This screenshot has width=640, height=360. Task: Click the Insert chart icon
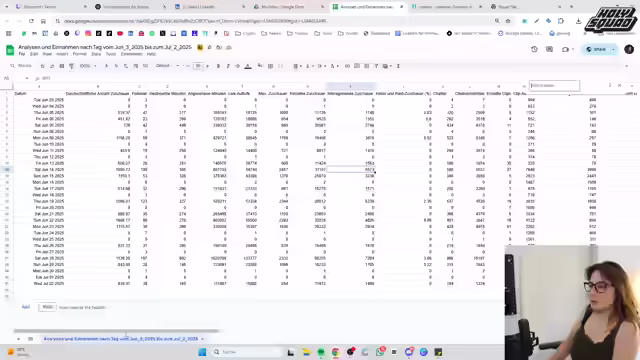[367, 66]
